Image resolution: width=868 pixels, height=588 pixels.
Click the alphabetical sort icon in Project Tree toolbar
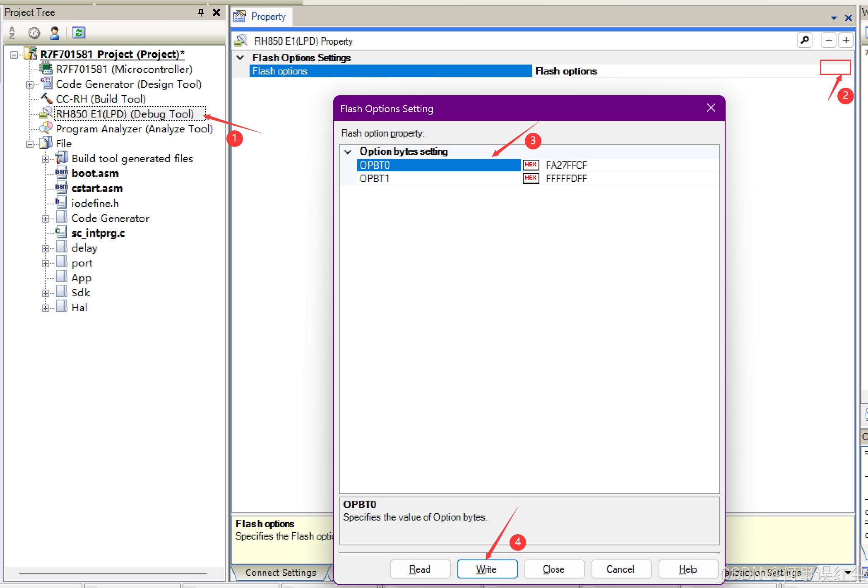12,33
